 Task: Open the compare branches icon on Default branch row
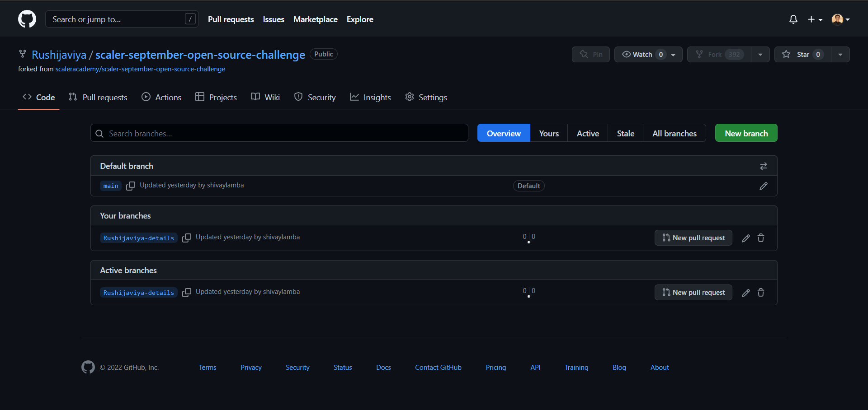pos(764,166)
